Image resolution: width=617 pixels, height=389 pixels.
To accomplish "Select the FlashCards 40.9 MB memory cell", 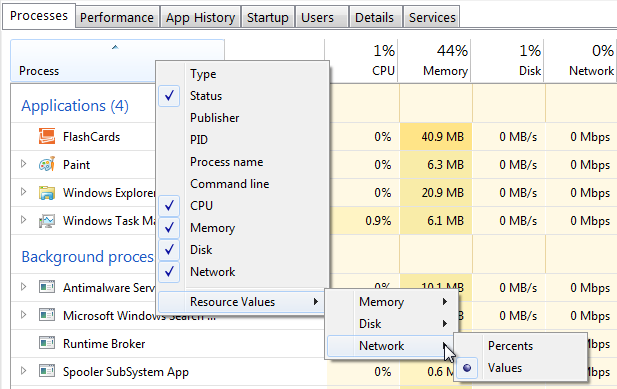I will (x=436, y=136).
